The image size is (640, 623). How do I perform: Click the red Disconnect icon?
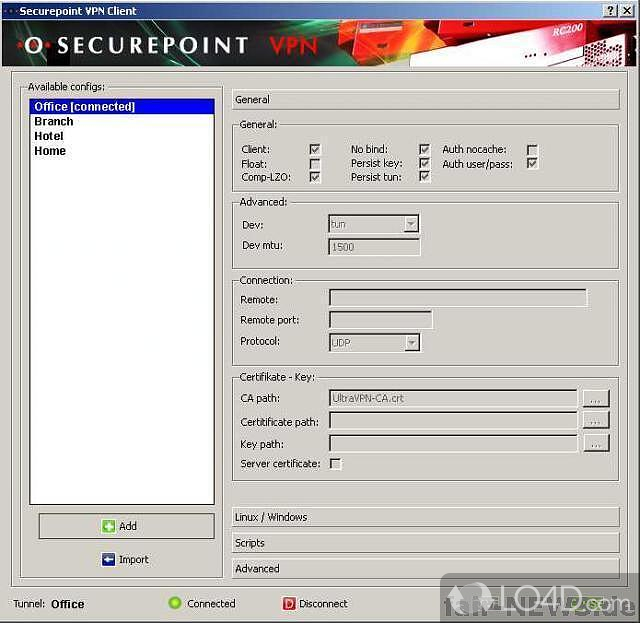[x=289, y=603]
